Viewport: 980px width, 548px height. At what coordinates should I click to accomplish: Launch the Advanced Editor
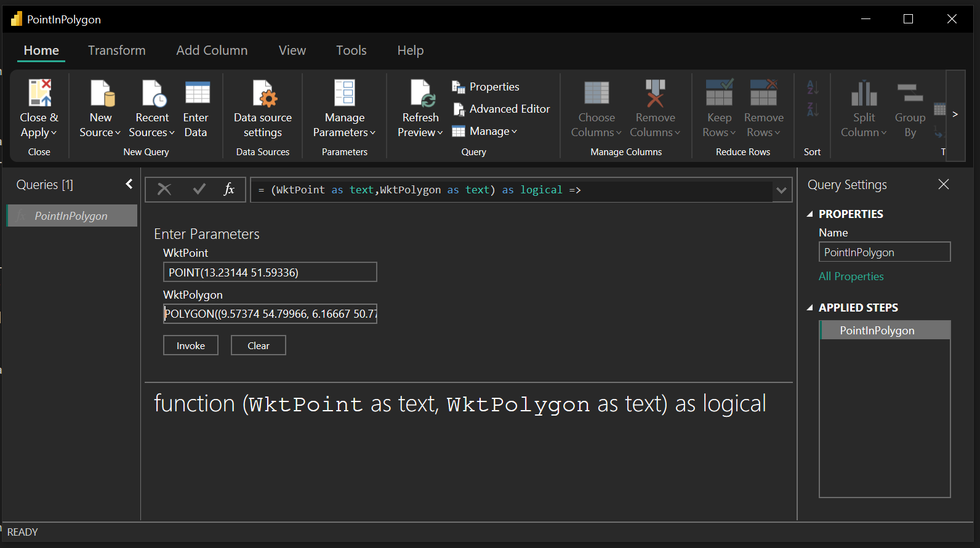[x=501, y=109]
